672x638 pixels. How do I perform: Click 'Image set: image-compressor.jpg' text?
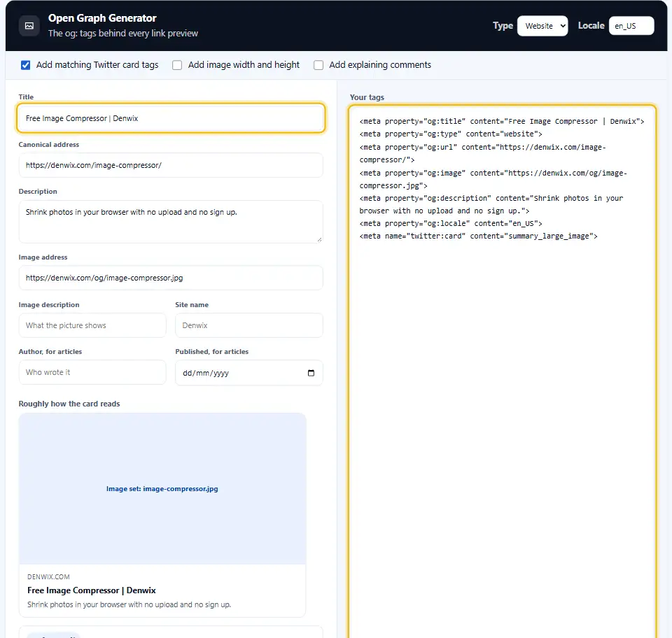[162, 489]
